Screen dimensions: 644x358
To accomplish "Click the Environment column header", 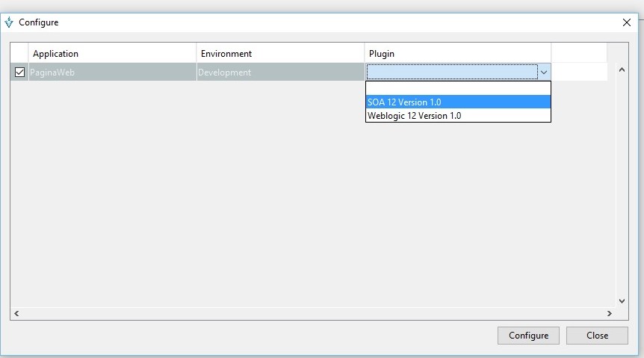I will (280, 54).
